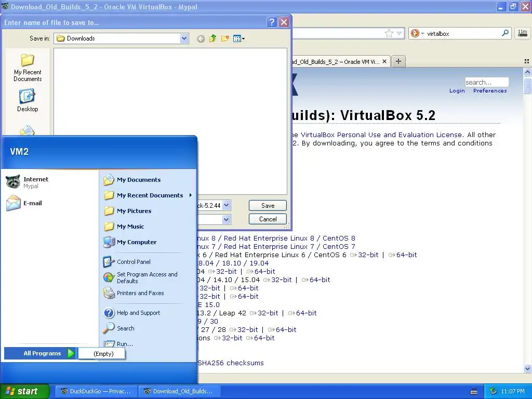
Task: Open VirtualBox Personal Use and Evaluation License link
Action: [381, 135]
